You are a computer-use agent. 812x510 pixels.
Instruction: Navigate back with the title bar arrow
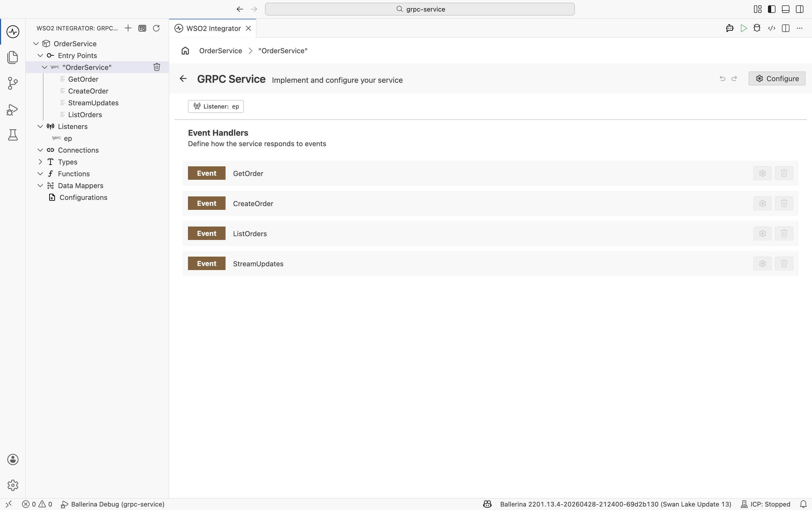pyautogui.click(x=240, y=9)
